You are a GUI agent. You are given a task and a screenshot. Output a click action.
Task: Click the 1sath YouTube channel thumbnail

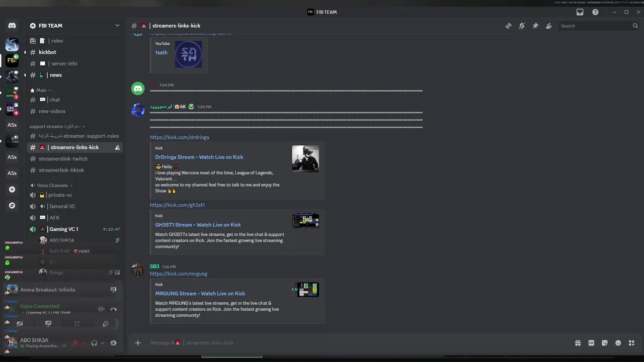(189, 54)
